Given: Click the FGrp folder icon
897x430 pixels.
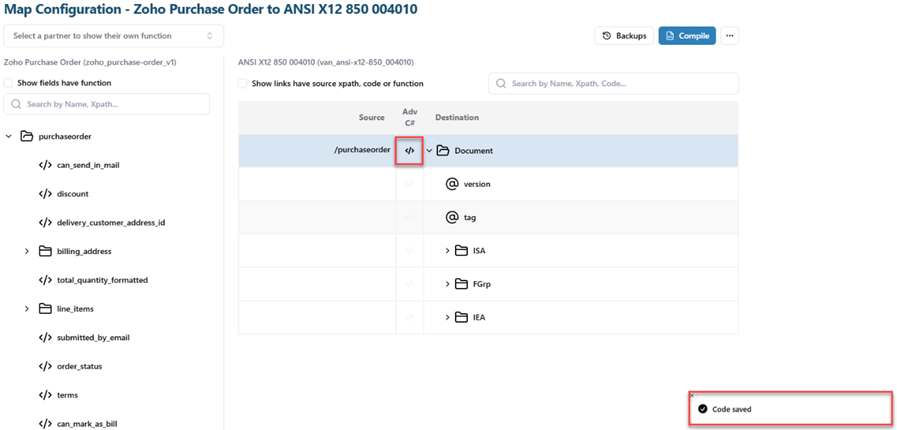Looking at the screenshot, I should [462, 284].
